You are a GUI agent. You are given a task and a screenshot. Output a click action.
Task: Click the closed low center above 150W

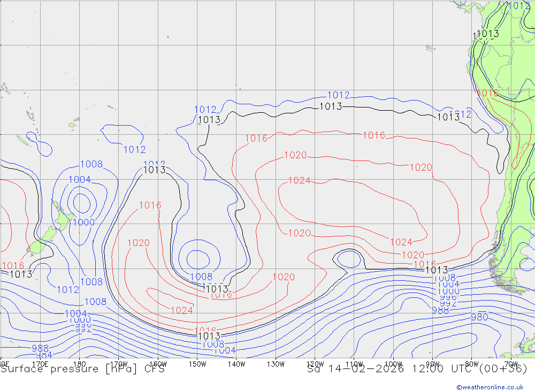coord(197,259)
